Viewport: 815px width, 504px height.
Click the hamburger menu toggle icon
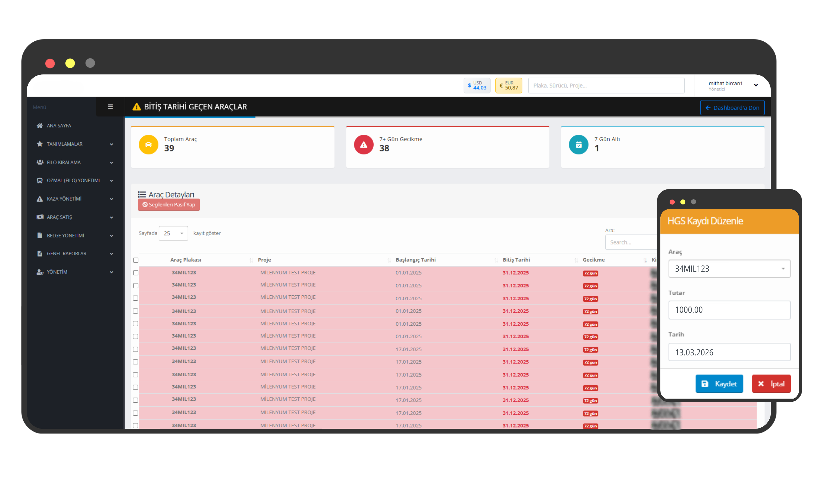pyautogui.click(x=110, y=107)
